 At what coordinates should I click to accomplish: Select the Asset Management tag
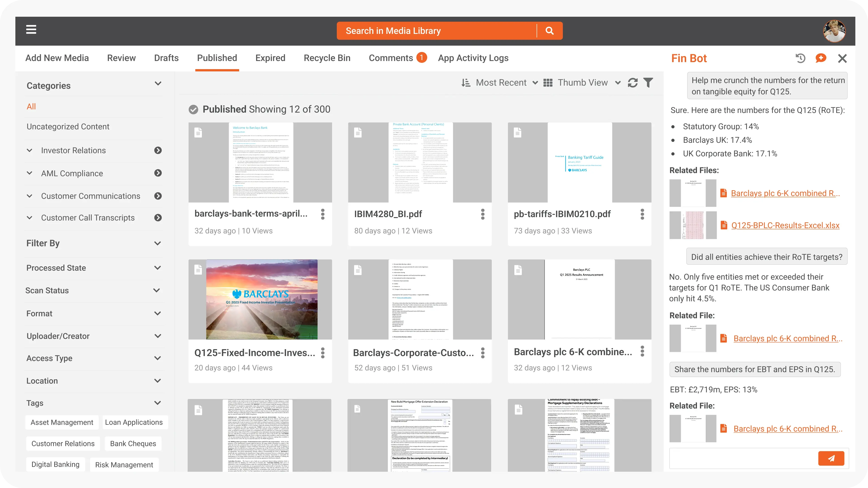(x=62, y=422)
